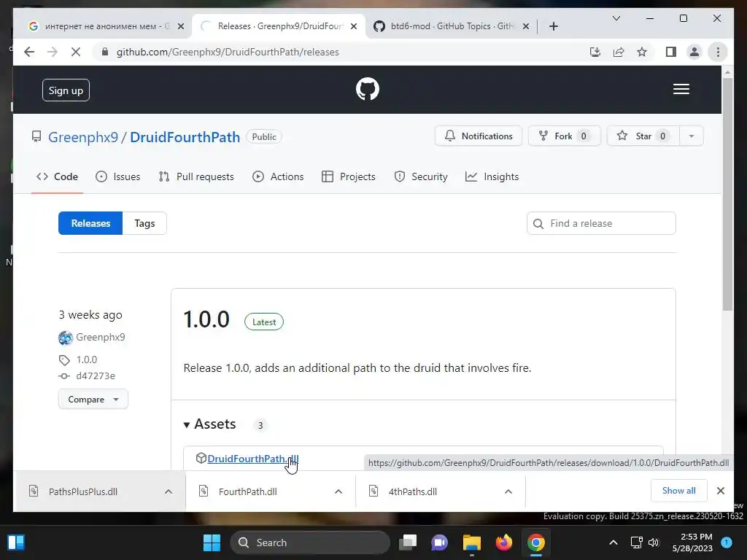
Task: Click the Chrome taskbar icon
Action: tap(535, 542)
